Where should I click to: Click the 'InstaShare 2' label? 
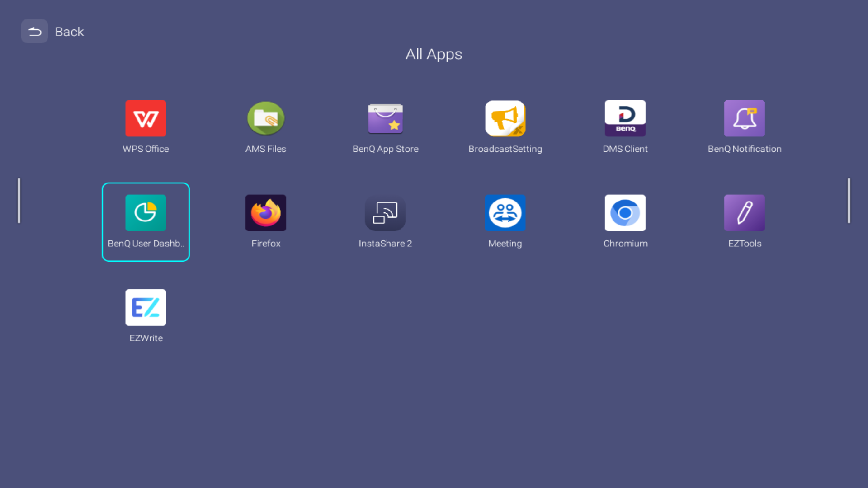click(x=385, y=244)
